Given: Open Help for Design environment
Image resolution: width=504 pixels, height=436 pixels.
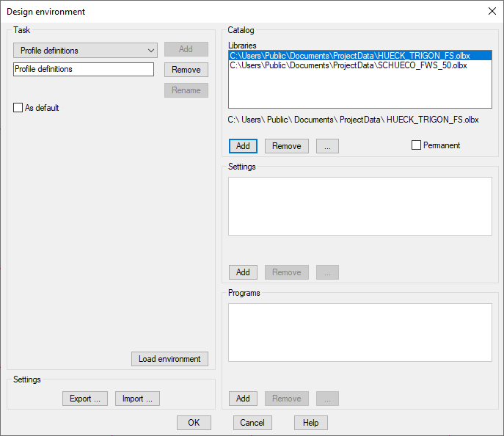Looking at the screenshot, I should click(310, 423).
